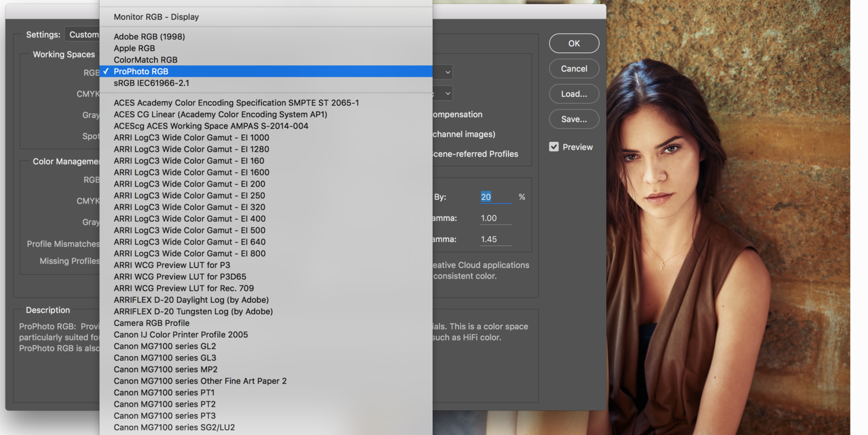Click the gamma field showing 1.00
This screenshot has height=435, width=868.
click(495, 218)
